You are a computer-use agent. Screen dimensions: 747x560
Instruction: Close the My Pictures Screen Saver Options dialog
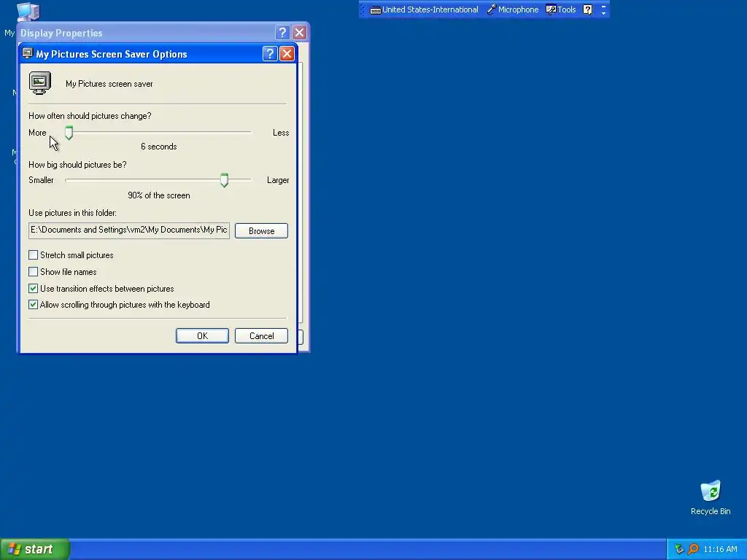pyautogui.click(x=287, y=54)
